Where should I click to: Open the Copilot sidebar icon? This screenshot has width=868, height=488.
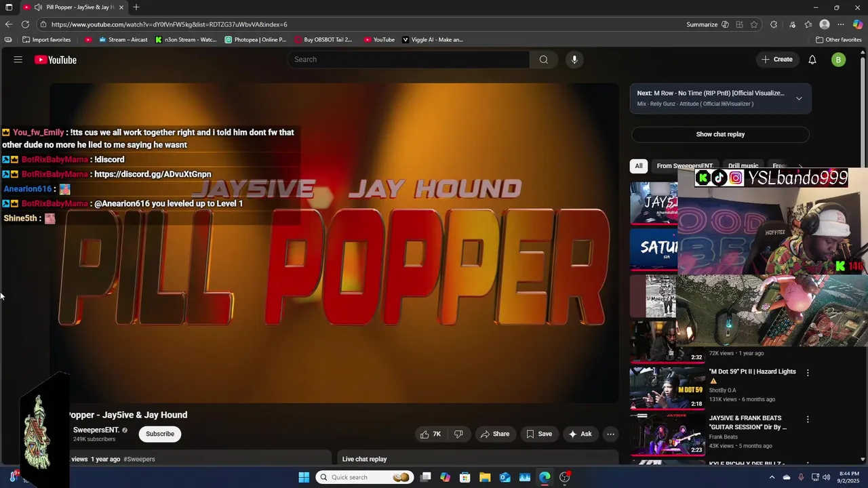point(858,24)
